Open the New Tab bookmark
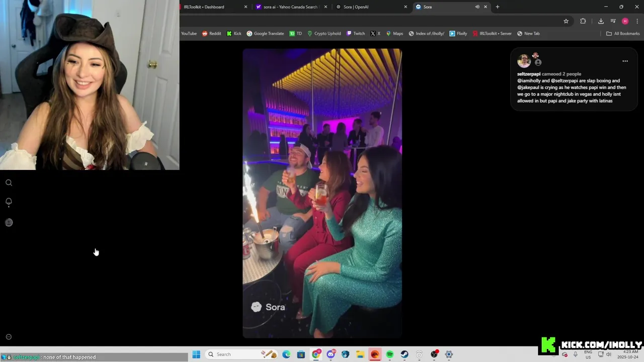The height and width of the screenshot is (362, 644). (x=528, y=34)
